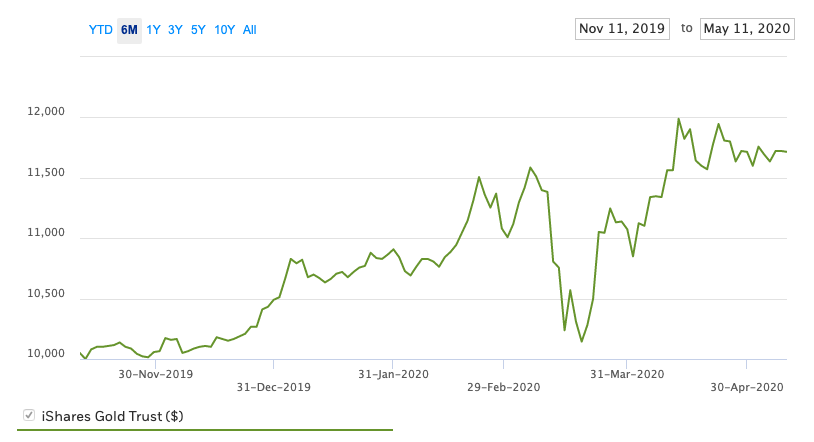Image resolution: width=814 pixels, height=442 pixels.
Task: Click the 31-Jan-2020 axis label
Action: pos(393,374)
